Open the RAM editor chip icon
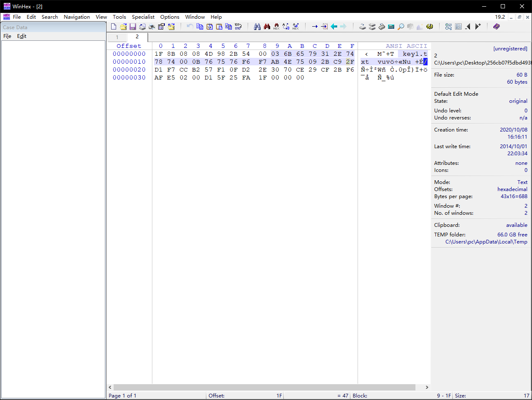Screen dimensions: 532x400 pos(382,26)
